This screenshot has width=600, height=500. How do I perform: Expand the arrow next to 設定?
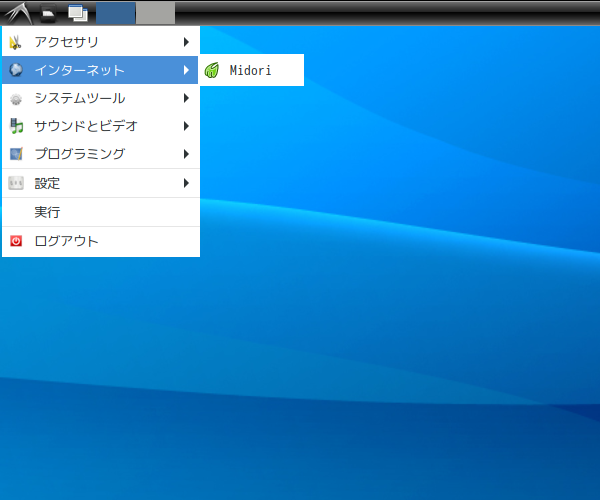pyautogui.click(x=186, y=183)
